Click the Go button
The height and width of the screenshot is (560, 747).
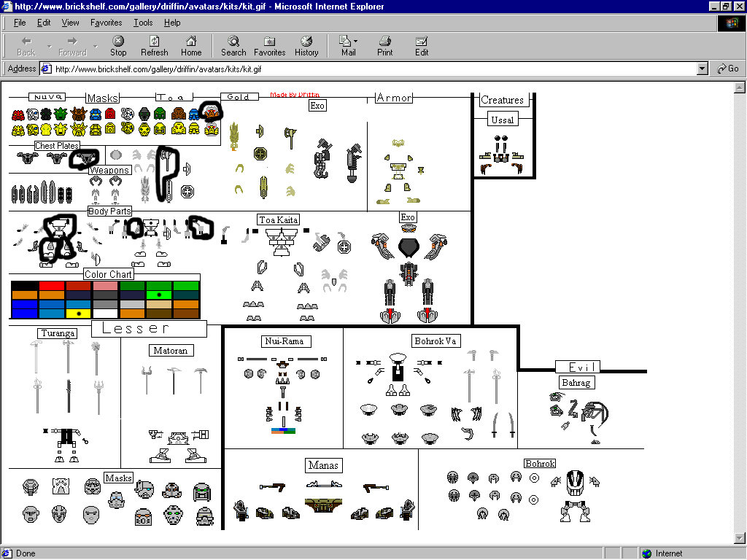728,69
